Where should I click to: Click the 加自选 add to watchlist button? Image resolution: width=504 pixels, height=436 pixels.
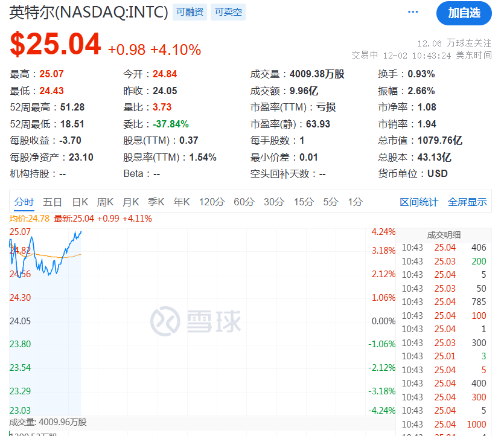pos(464,13)
